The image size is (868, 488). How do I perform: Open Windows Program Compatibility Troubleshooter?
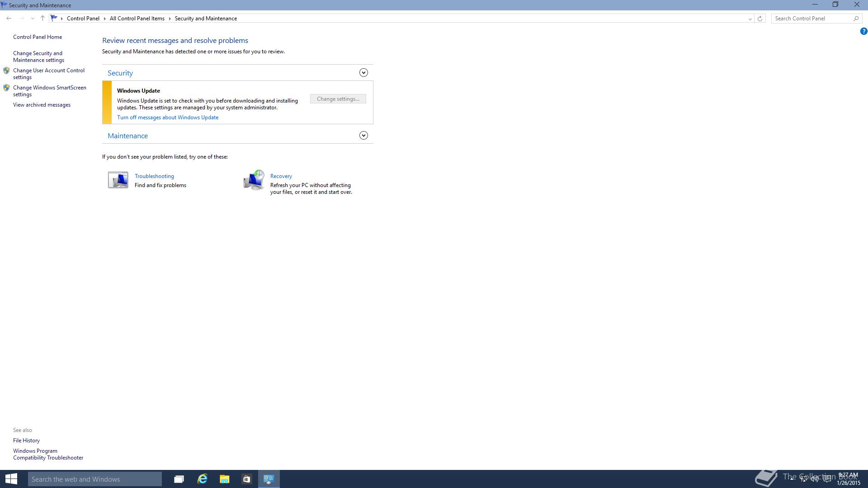point(48,454)
